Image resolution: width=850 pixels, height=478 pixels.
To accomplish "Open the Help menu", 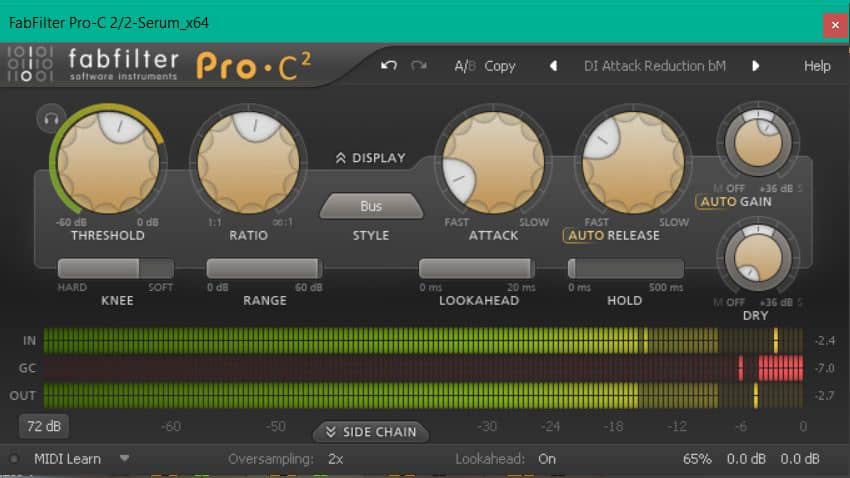I will (816, 66).
